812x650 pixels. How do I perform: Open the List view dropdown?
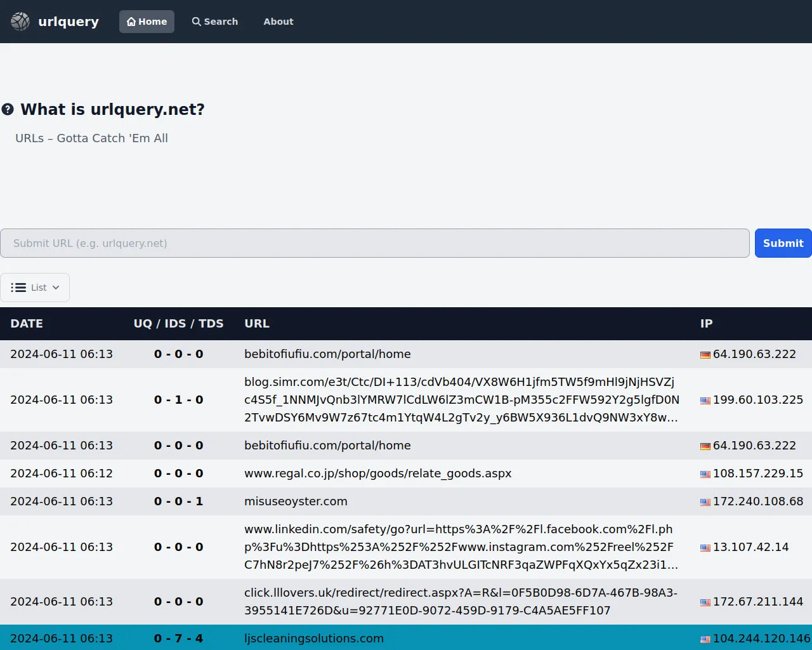point(35,288)
